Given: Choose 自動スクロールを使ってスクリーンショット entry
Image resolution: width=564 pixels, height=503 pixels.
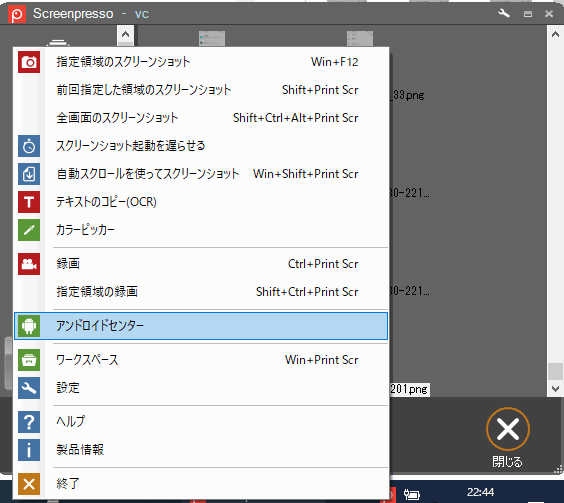Looking at the screenshot, I should tap(201, 174).
